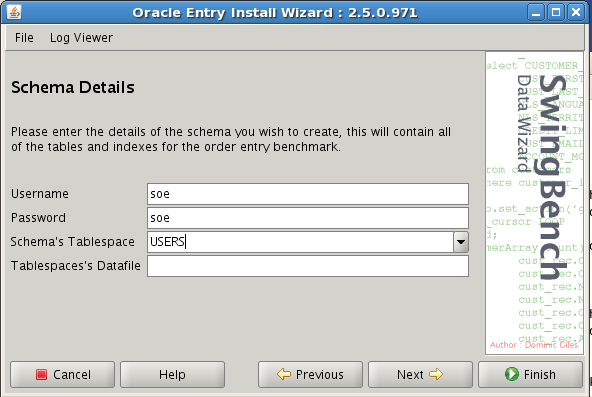Close the Install Wizard window
This screenshot has height=397, width=592.
click(576, 12)
